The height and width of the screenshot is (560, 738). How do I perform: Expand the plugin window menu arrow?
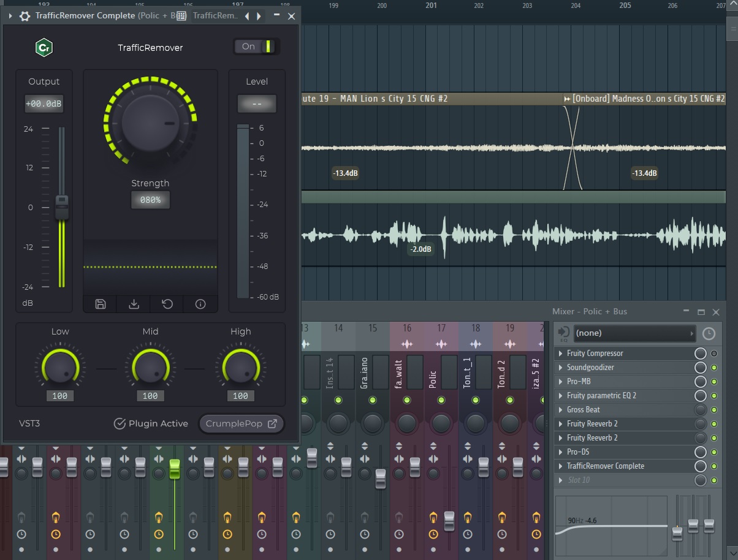[x=10, y=16]
